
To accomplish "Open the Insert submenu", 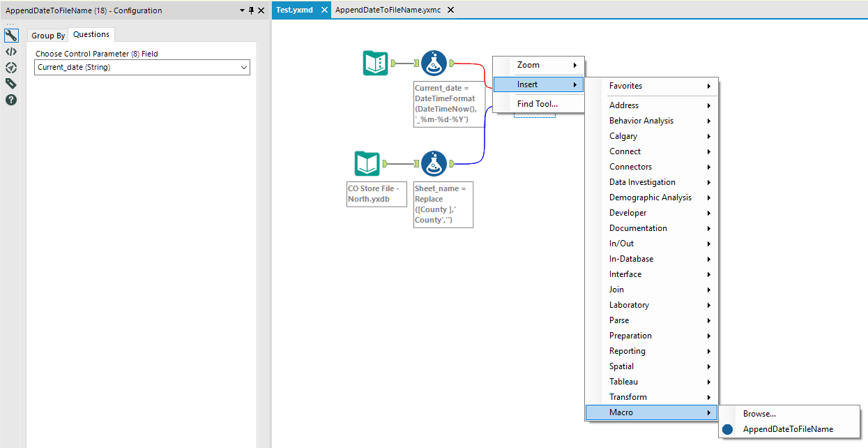I will [x=538, y=84].
